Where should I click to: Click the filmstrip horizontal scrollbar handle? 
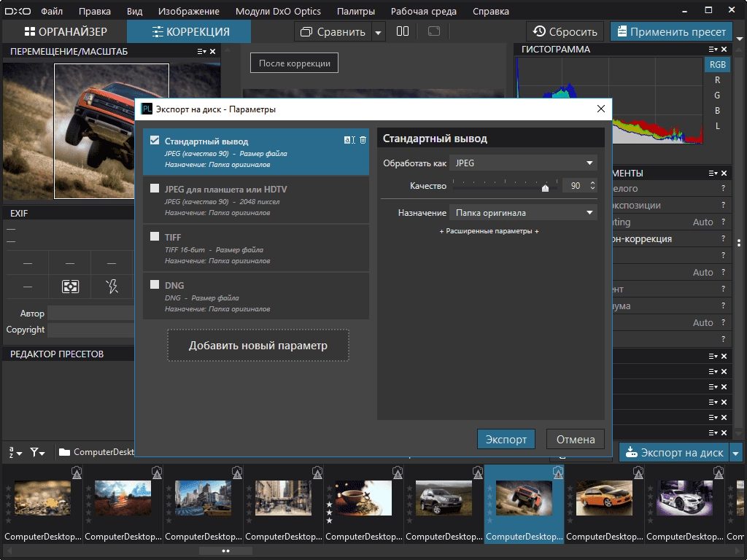pyautogui.click(x=225, y=551)
